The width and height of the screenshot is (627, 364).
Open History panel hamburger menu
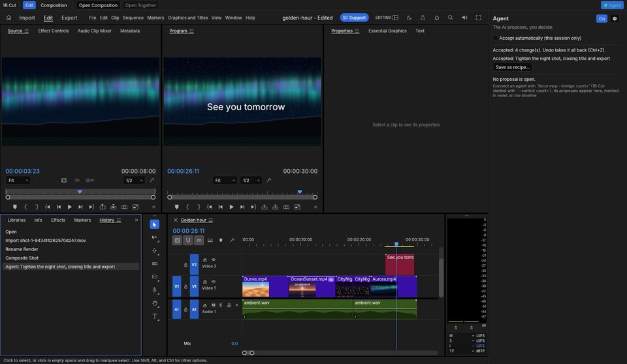pyautogui.click(x=118, y=220)
